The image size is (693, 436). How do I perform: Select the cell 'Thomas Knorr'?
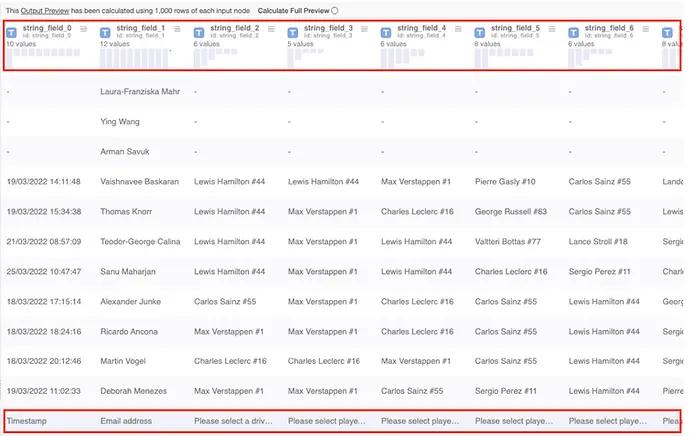[x=126, y=212]
